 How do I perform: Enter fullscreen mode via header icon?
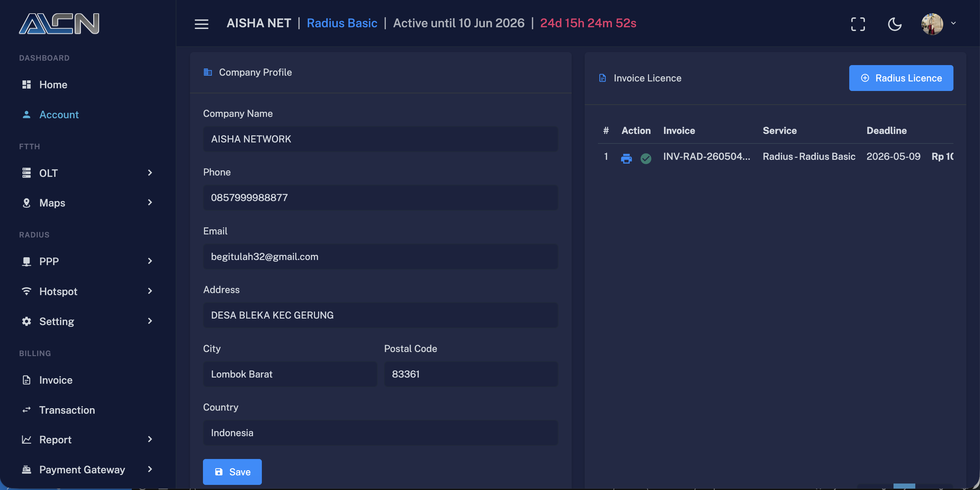point(857,24)
